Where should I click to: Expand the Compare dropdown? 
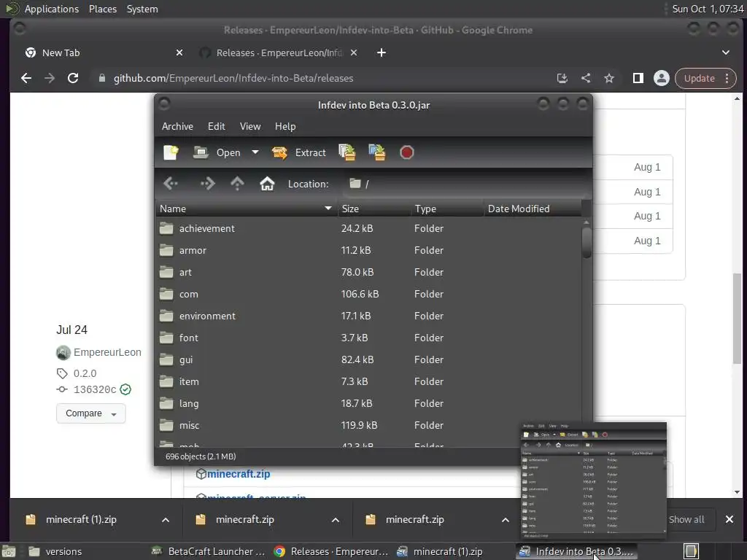click(91, 413)
